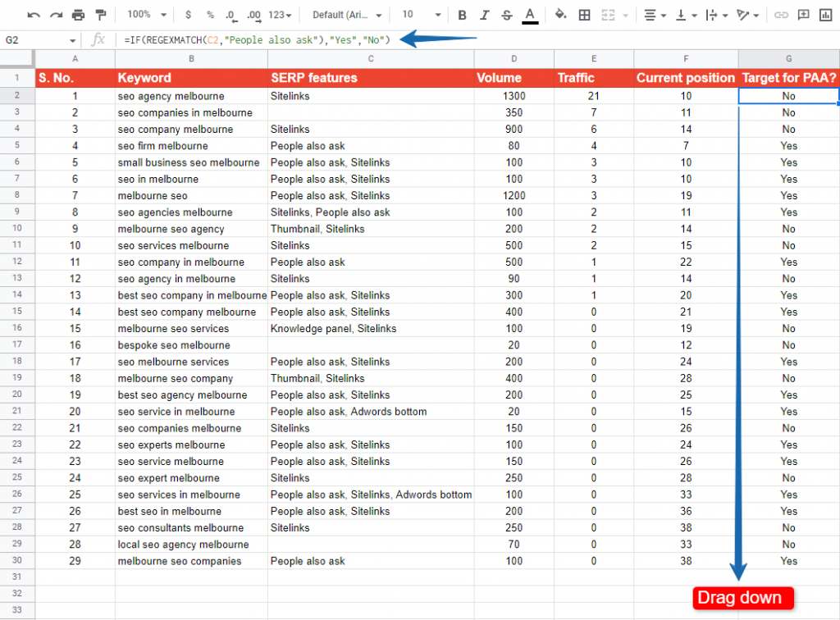The width and height of the screenshot is (840, 620).
Task: Click the Insert comment icon
Action: pyautogui.click(x=804, y=15)
